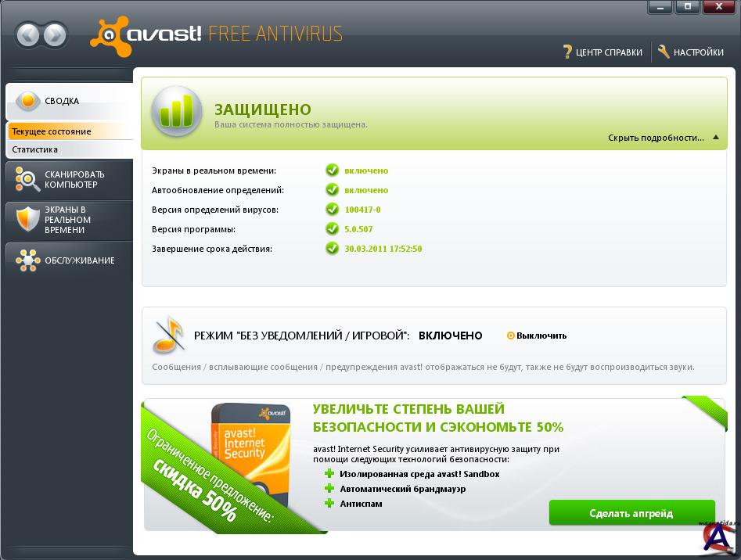Click checkmark next to Завершение срока действия
The width and height of the screenshot is (741, 560).
click(x=333, y=249)
